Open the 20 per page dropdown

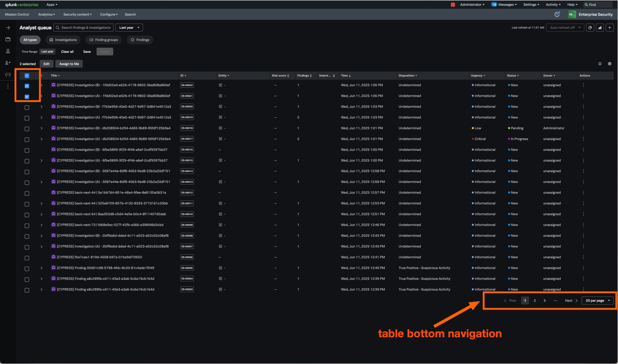tap(598, 300)
